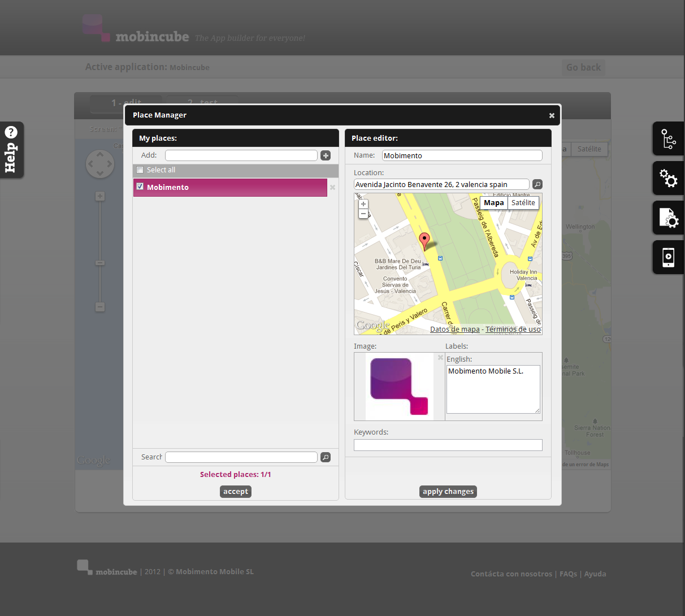Remove Mobimento place with x icon
Image resolution: width=685 pixels, height=616 pixels.
(332, 187)
